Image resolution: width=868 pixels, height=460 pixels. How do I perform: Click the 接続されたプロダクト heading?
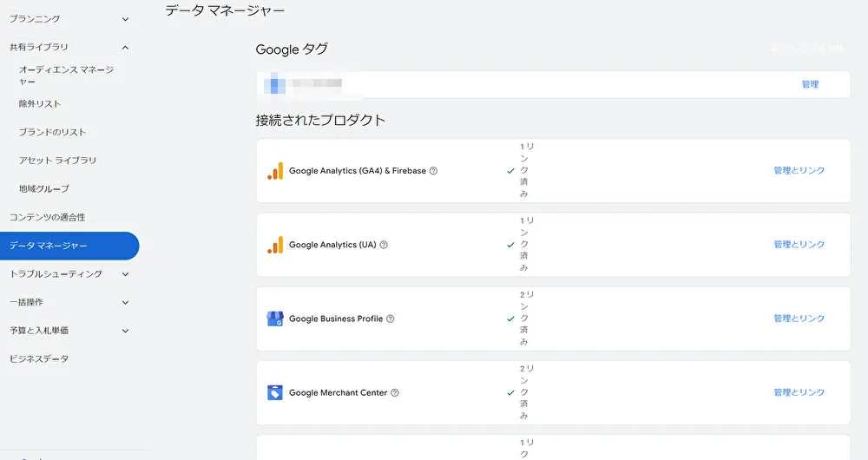coord(320,120)
